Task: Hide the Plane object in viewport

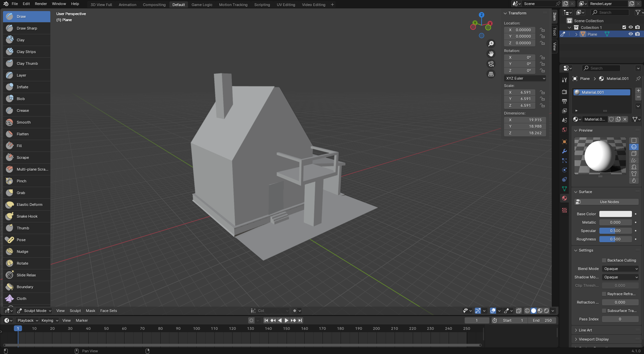Action: point(631,34)
